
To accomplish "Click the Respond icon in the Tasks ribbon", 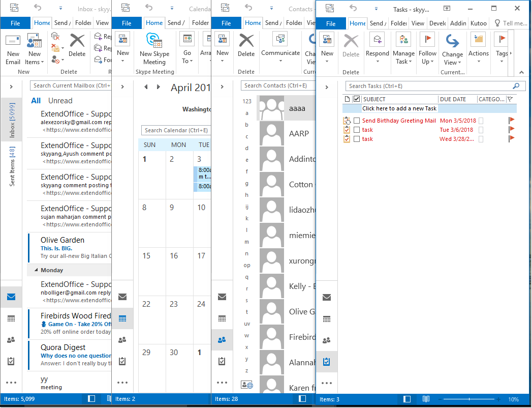I will (x=377, y=50).
